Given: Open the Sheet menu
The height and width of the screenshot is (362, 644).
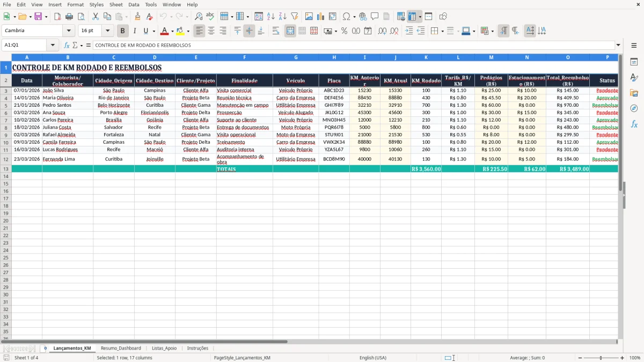Looking at the screenshot, I should [x=116, y=4].
